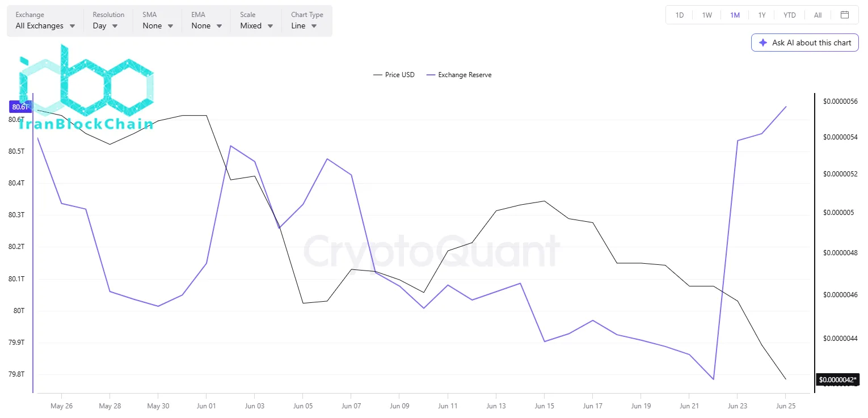Click the $0.0000056 right axis label
Image resolution: width=868 pixels, height=418 pixels.
point(840,101)
